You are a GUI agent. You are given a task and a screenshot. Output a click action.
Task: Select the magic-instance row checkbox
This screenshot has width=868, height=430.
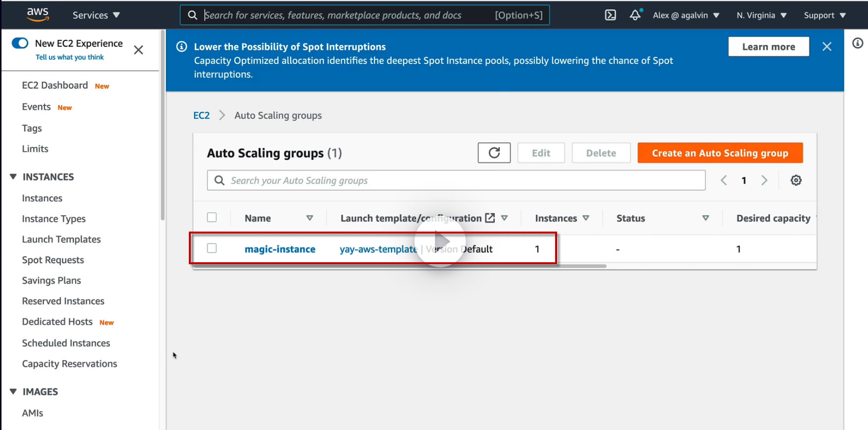212,248
